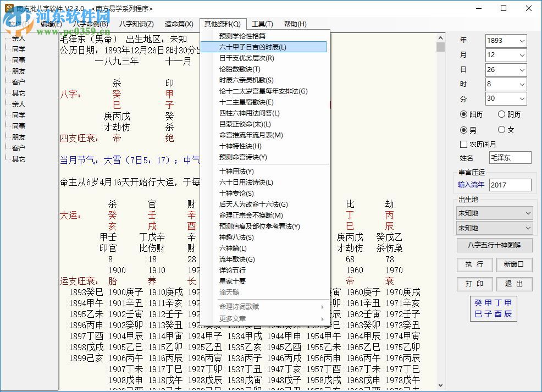Click the 执行 (execute) button

474,264
